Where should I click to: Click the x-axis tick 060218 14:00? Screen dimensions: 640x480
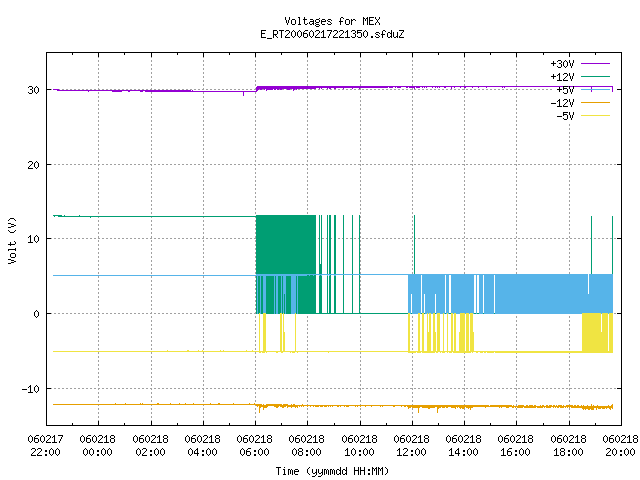point(464,446)
